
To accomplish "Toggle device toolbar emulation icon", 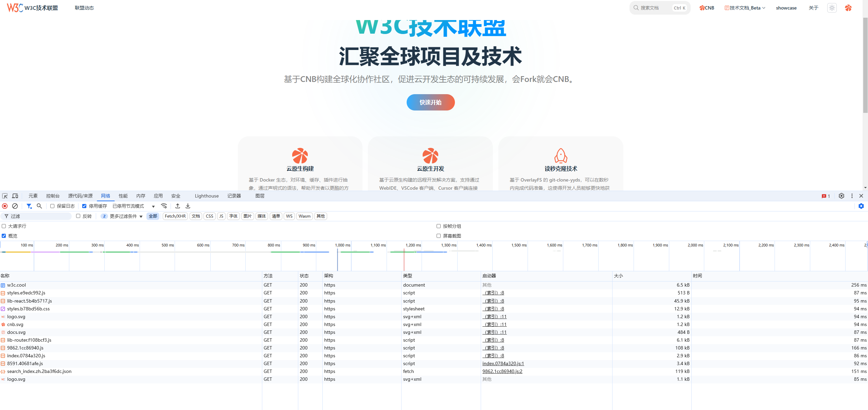I will tap(15, 196).
